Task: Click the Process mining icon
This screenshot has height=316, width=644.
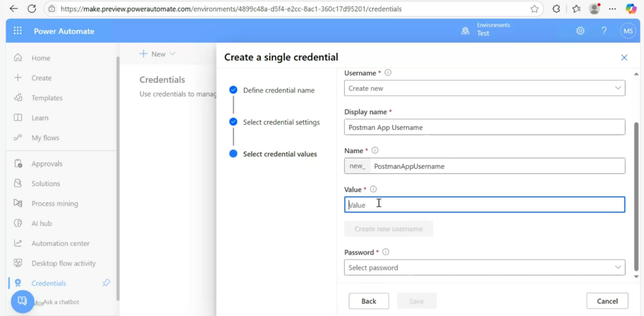Action: pyautogui.click(x=18, y=204)
